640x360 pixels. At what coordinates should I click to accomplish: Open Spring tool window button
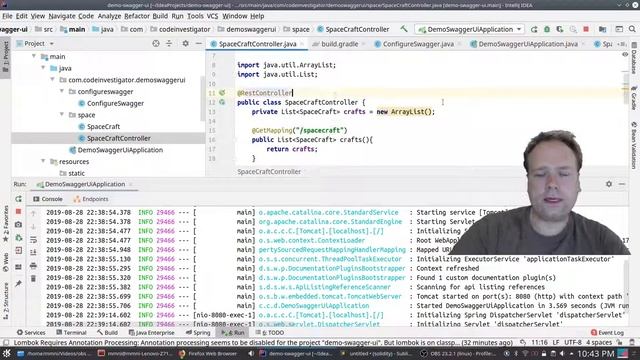click(x=198, y=333)
